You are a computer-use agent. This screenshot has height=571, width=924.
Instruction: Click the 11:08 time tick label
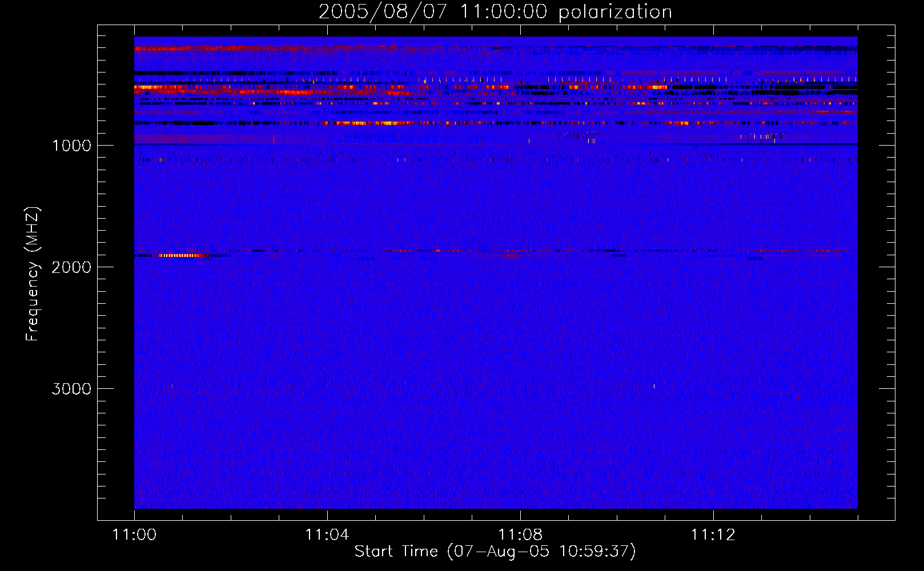point(520,535)
